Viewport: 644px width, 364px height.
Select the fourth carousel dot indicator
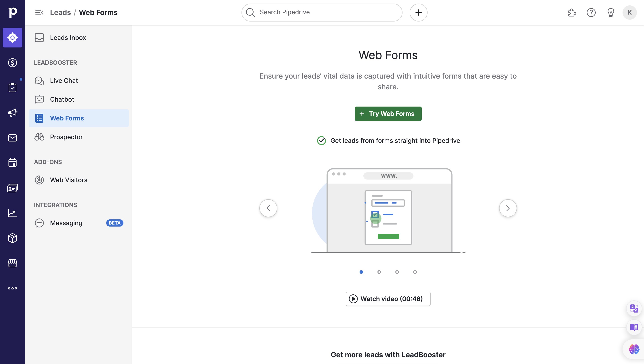coord(415,272)
